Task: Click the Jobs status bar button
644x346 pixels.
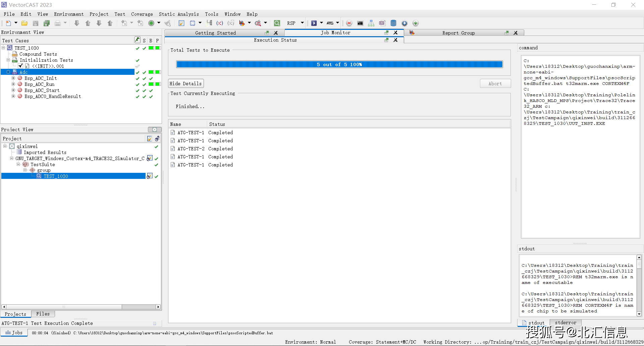Action: (14, 333)
